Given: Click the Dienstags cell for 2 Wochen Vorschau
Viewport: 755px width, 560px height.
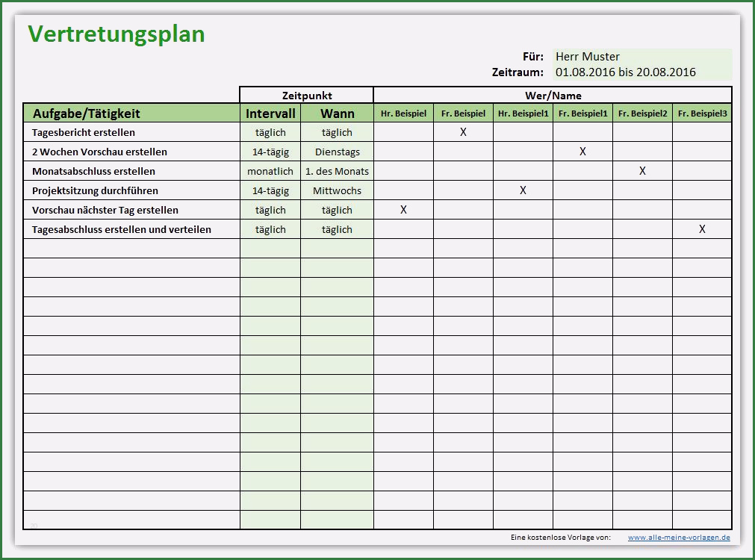Looking at the screenshot, I should tap(337, 152).
